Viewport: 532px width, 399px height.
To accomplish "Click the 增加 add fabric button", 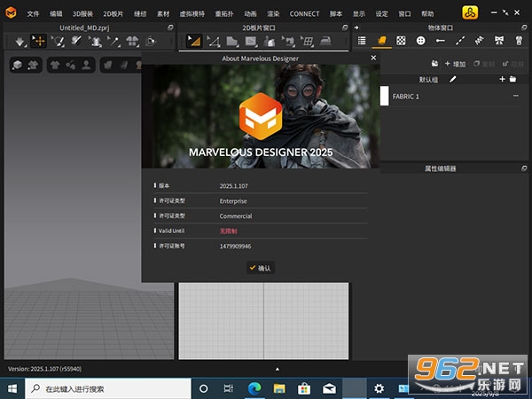I will (455, 64).
